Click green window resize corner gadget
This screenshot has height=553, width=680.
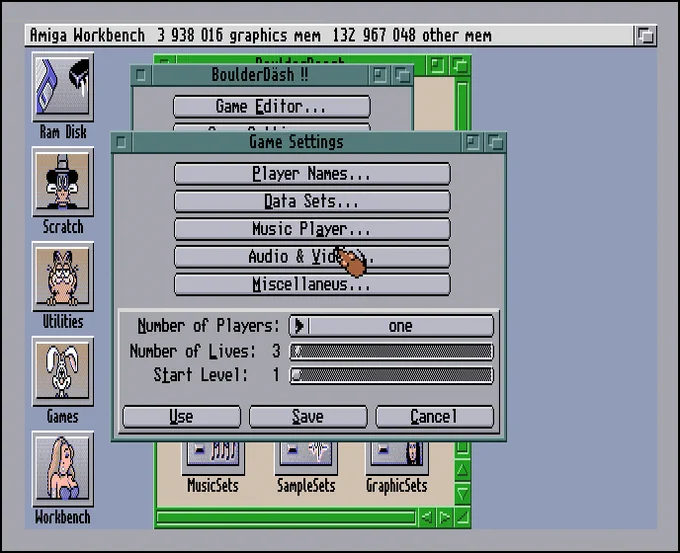(463, 517)
